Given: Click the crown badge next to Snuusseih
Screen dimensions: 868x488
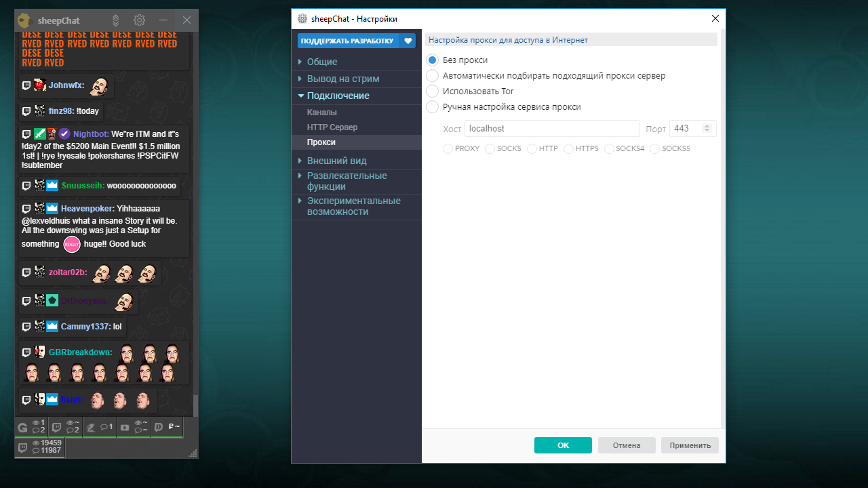Looking at the screenshot, I should 52,186.
